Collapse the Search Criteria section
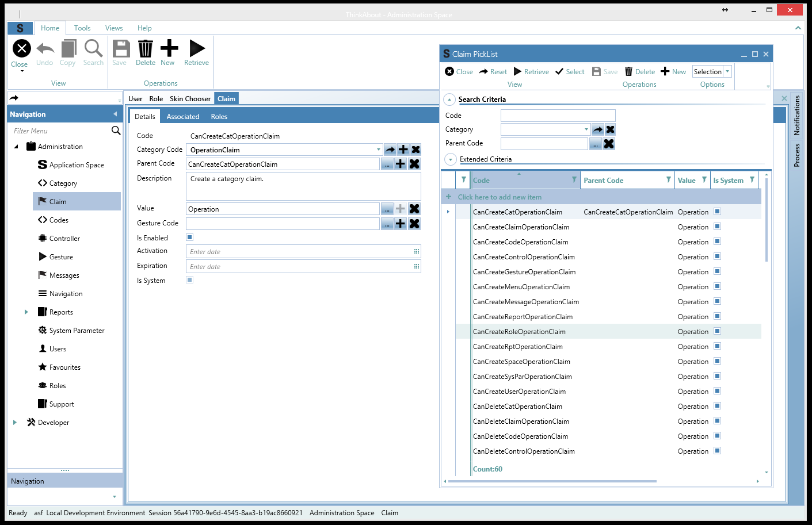 [x=449, y=99]
